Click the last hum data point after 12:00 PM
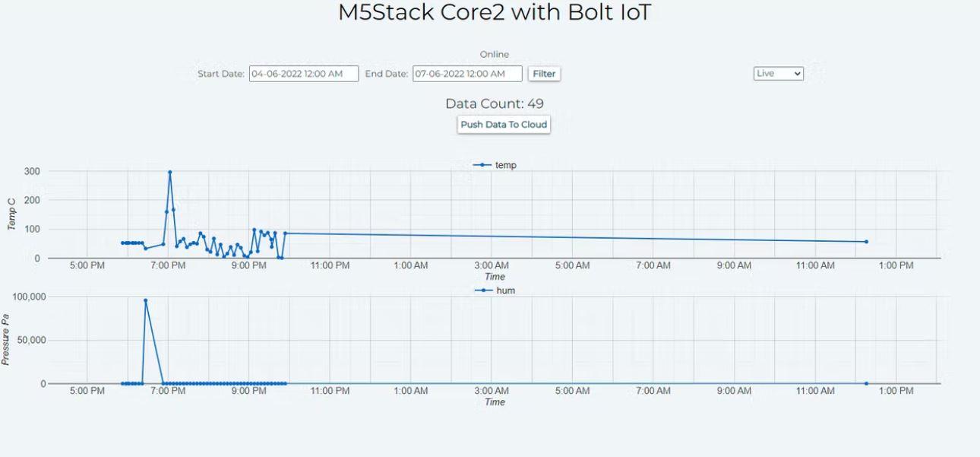980x457 pixels. point(866,383)
